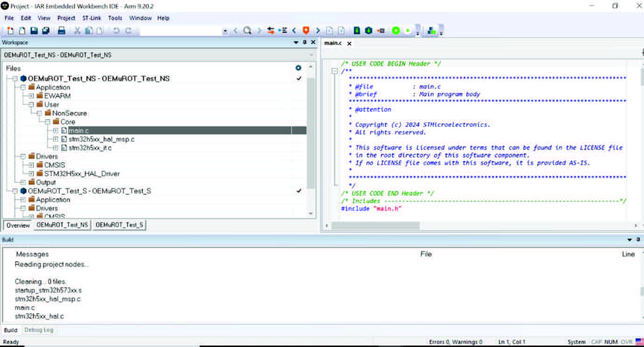Click the Redo arrow in the toolbar

(128, 31)
